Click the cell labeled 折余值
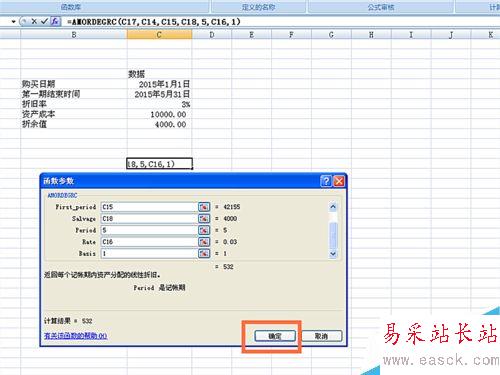 pos(74,124)
